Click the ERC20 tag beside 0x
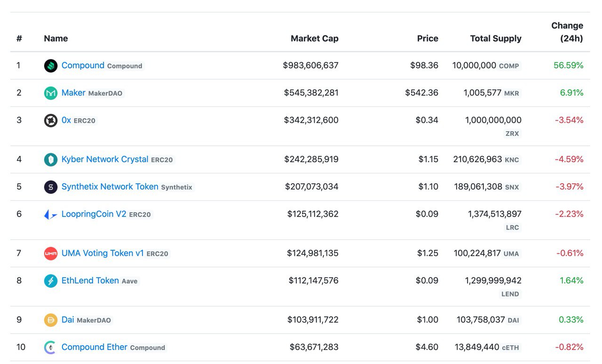602x364 pixels. click(x=85, y=120)
